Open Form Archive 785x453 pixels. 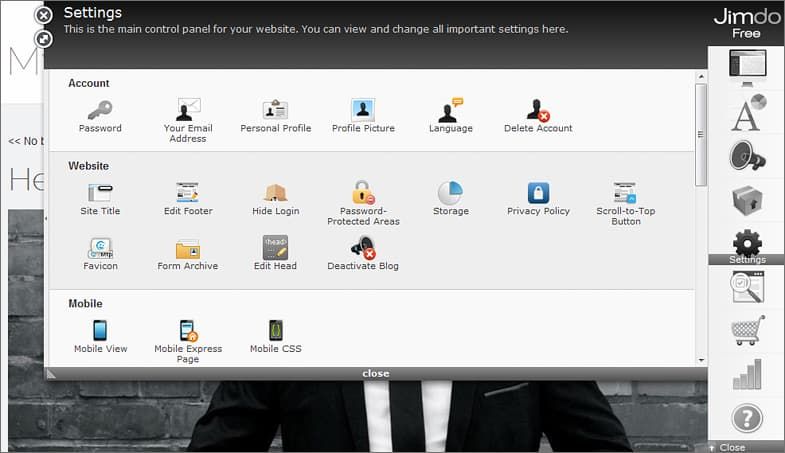[188, 254]
